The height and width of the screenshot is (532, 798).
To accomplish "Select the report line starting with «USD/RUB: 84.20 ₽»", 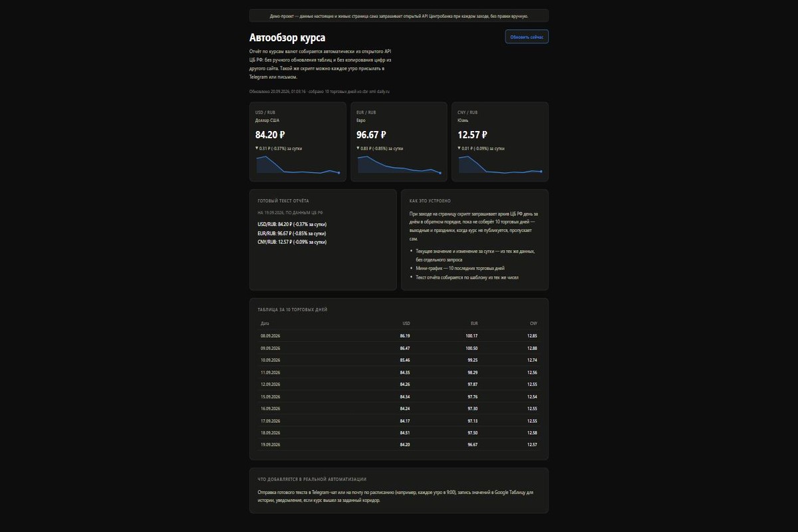I will click(x=292, y=224).
